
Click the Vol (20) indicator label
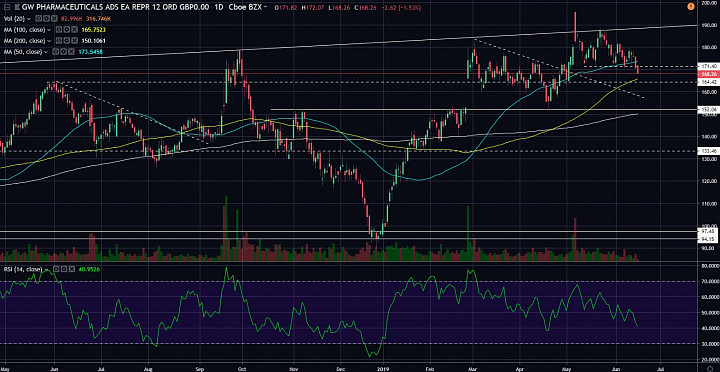(14, 19)
